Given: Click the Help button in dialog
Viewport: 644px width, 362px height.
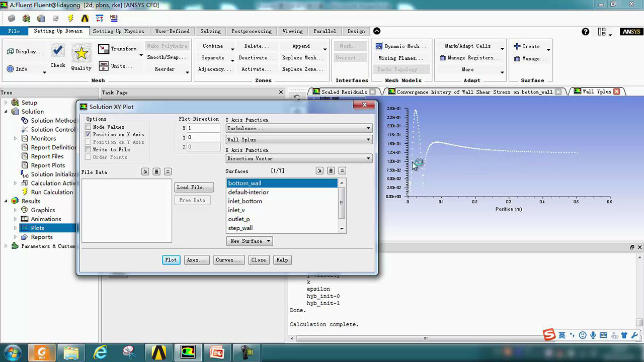Looking at the screenshot, I should click(x=282, y=260).
